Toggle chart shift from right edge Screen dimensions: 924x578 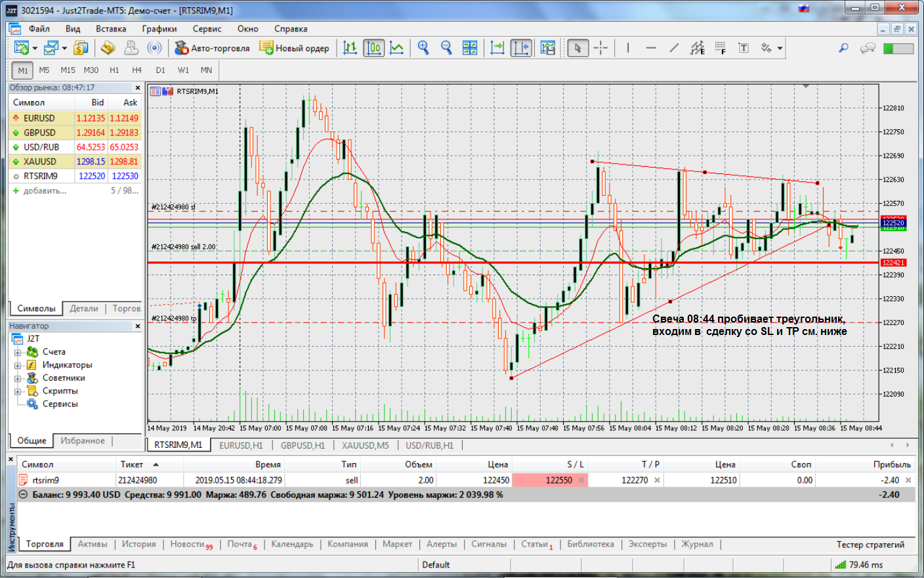pos(521,48)
